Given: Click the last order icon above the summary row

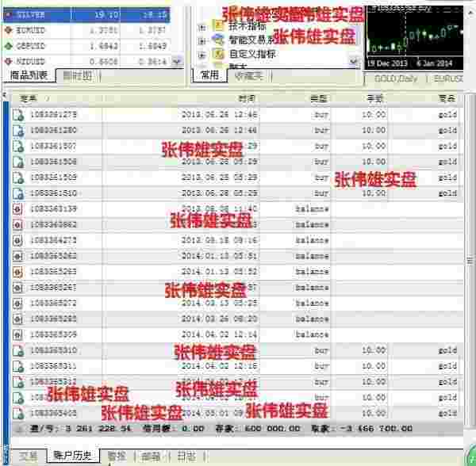Looking at the screenshot, I should [x=18, y=413].
